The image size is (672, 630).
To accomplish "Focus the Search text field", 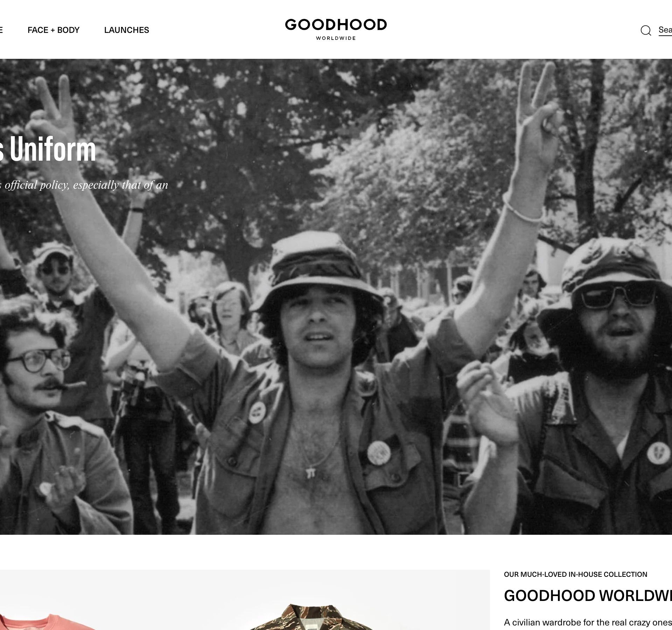I will click(665, 30).
